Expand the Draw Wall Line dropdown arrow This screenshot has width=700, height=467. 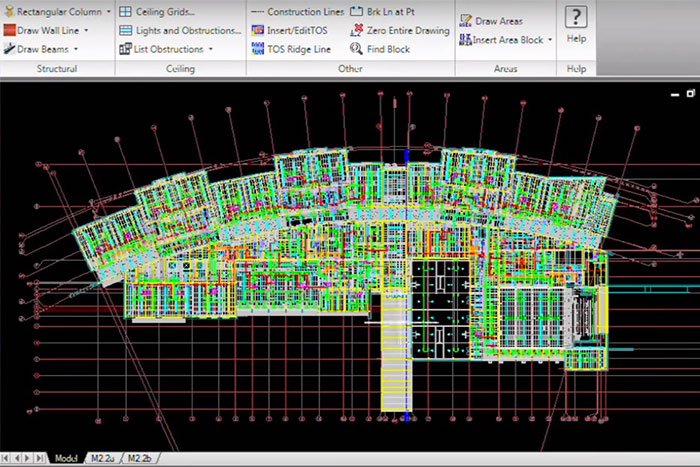pyautogui.click(x=86, y=31)
